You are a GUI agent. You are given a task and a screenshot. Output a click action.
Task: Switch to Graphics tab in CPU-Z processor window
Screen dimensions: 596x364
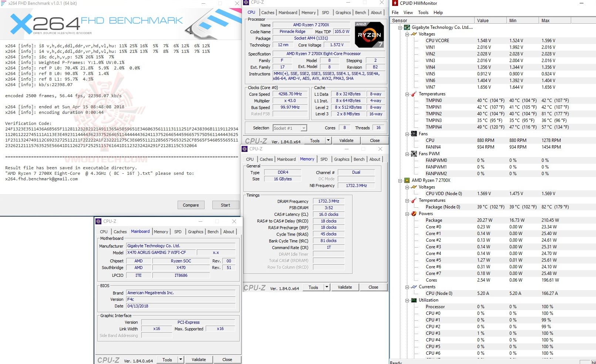pos(343,13)
